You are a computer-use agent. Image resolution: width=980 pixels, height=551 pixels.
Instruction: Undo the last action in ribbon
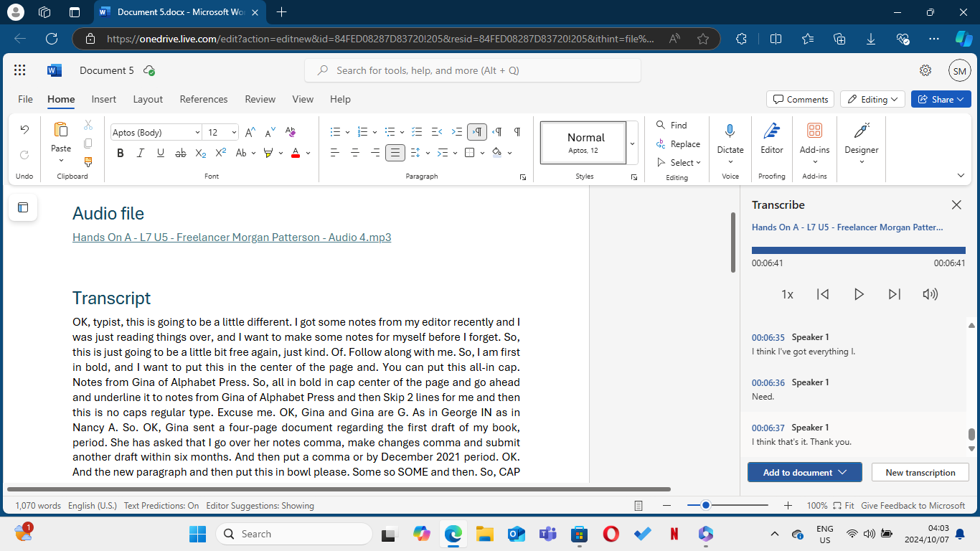(24, 130)
